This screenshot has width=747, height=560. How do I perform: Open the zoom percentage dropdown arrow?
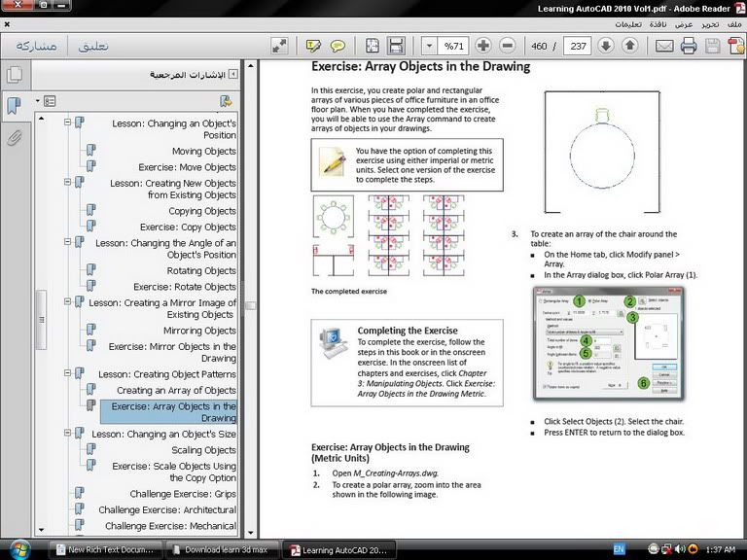pyautogui.click(x=429, y=46)
